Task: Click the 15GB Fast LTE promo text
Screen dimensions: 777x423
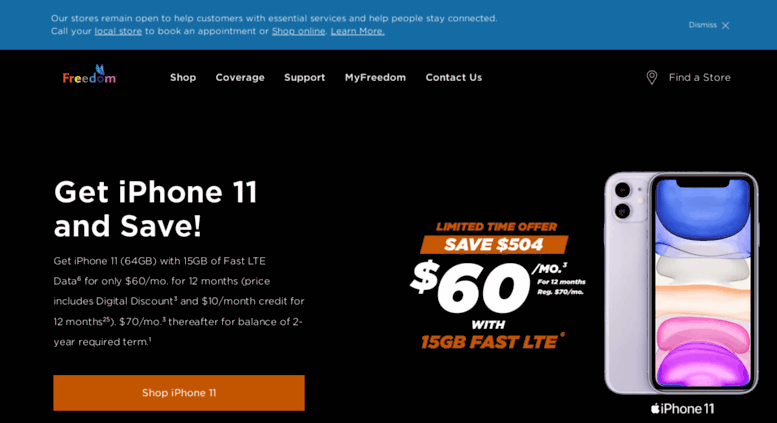Action: click(492, 342)
